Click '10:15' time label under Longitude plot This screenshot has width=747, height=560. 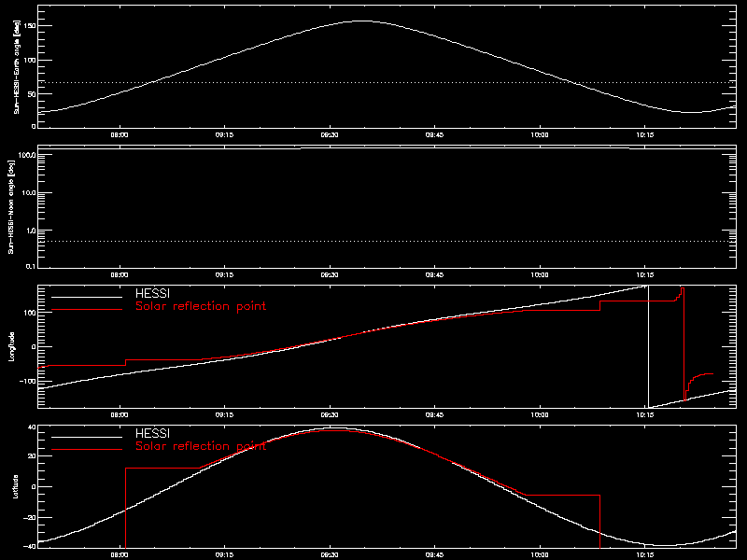click(x=644, y=414)
